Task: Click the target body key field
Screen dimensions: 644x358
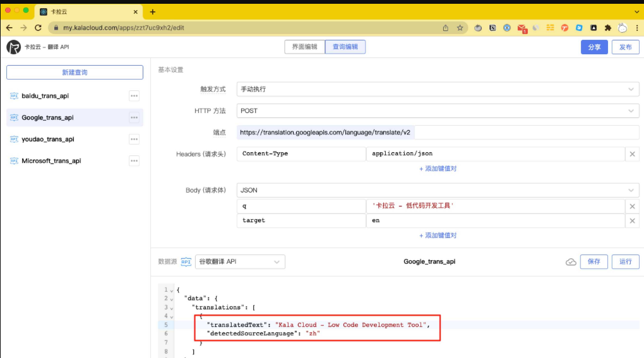Action: click(x=301, y=220)
